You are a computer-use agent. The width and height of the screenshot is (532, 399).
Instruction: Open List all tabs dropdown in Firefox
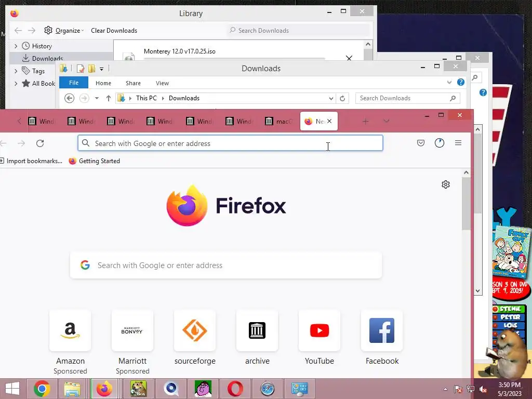[386, 121]
